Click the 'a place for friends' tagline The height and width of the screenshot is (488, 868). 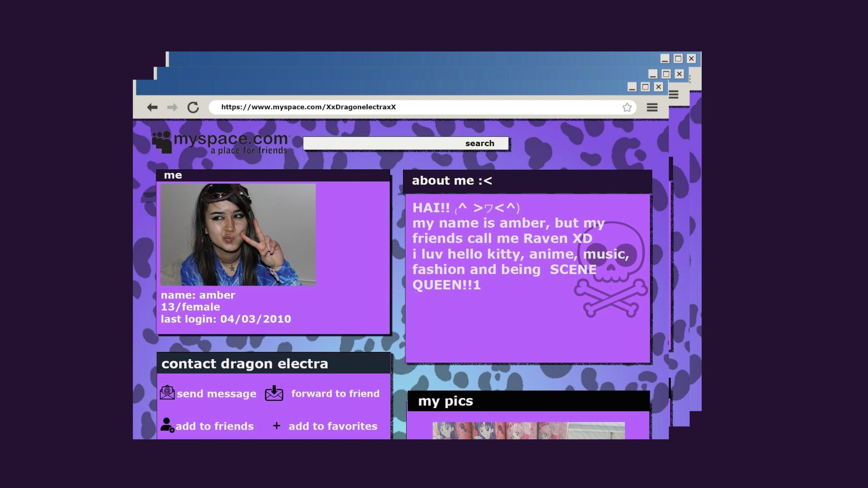pyautogui.click(x=249, y=150)
